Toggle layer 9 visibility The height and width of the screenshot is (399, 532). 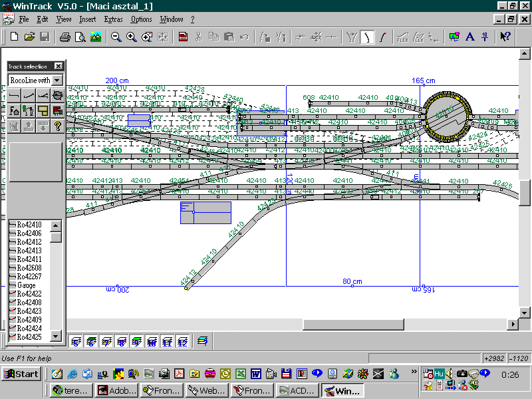click(x=136, y=341)
